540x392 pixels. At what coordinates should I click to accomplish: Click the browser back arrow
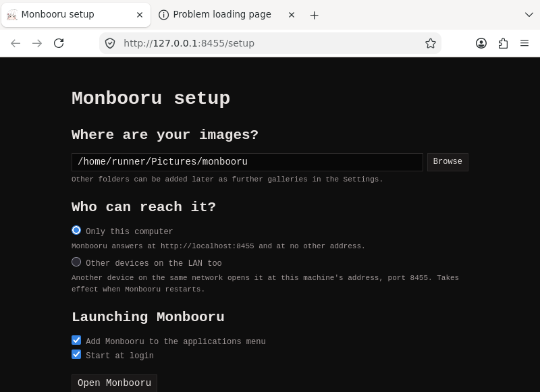point(16,43)
